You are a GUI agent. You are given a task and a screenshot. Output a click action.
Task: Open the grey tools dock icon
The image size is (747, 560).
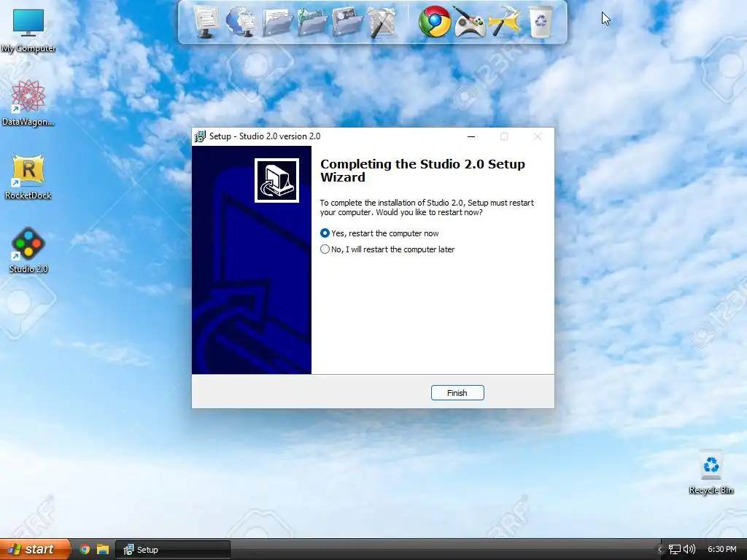[382, 23]
